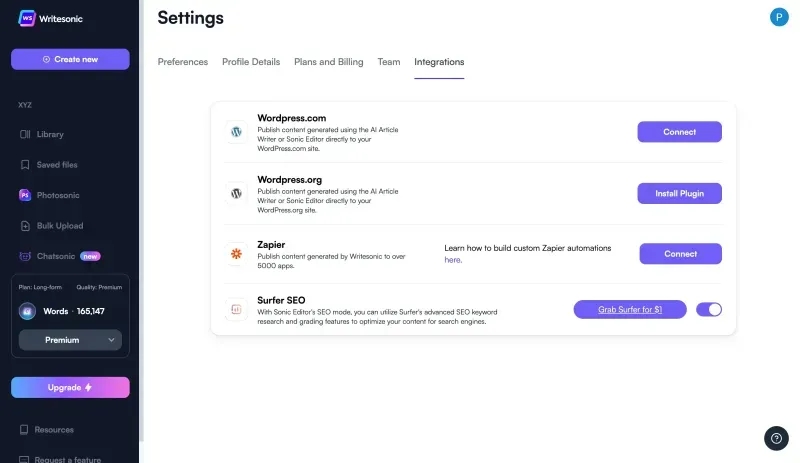Screen dimensions: 800x463
Task: Connect the Zapier integration
Action: pos(681,254)
